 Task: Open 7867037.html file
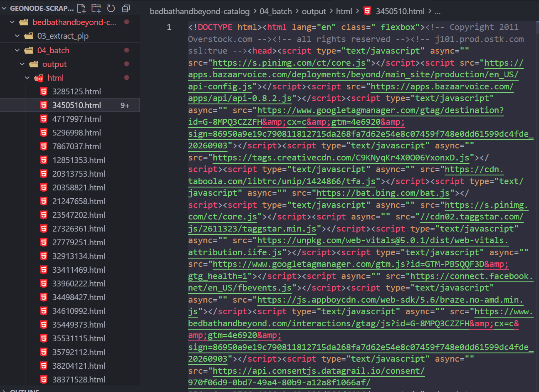point(77,146)
